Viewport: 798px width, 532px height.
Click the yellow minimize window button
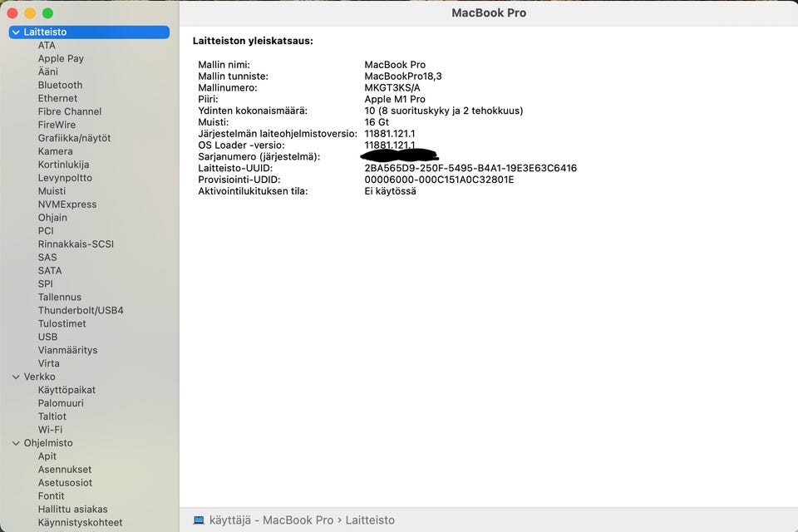click(30, 13)
